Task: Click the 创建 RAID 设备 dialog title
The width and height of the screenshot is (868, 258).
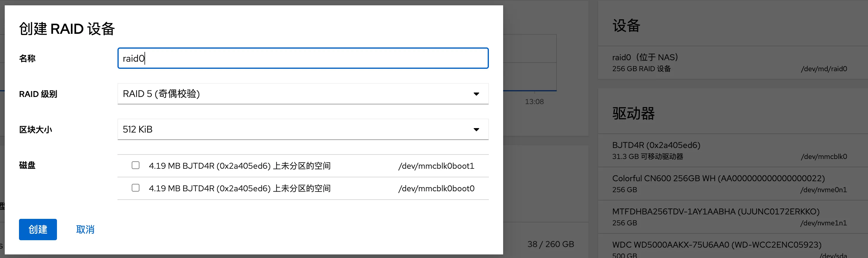Action: pos(67,29)
